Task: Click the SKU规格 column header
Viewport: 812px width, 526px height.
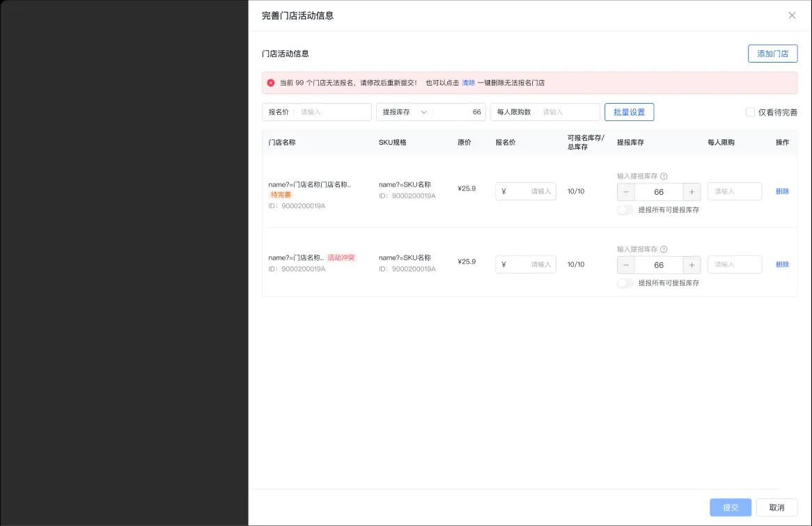Action: coord(393,142)
